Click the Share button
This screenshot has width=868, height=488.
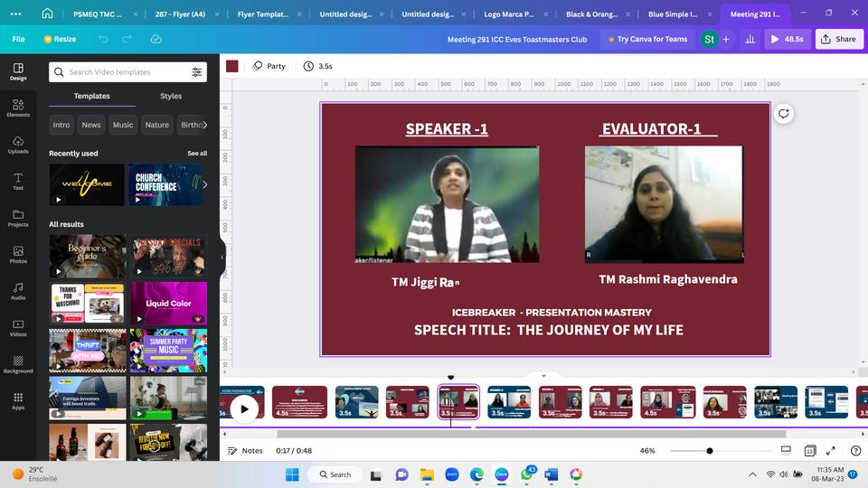[839, 39]
